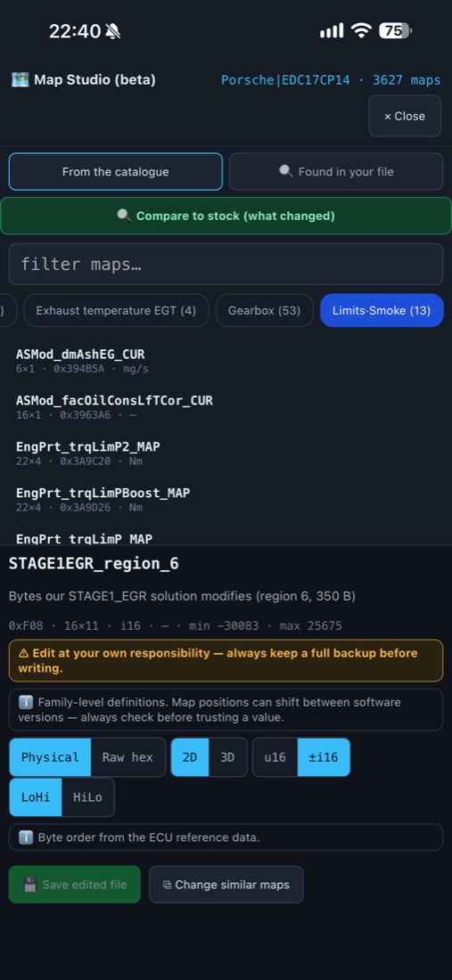Screen dimensions: 452x980
Task: Filter by Gearbox (53) category chip
Action: click(x=265, y=310)
